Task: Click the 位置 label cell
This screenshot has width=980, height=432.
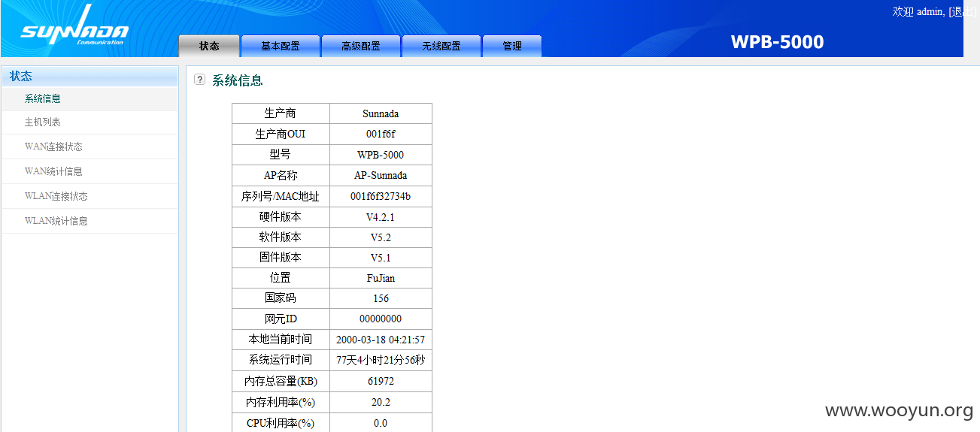Action: coord(281,278)
